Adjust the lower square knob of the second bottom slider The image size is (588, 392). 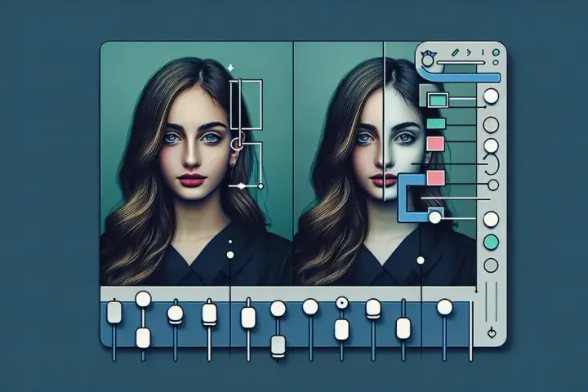tap(143, 338)
